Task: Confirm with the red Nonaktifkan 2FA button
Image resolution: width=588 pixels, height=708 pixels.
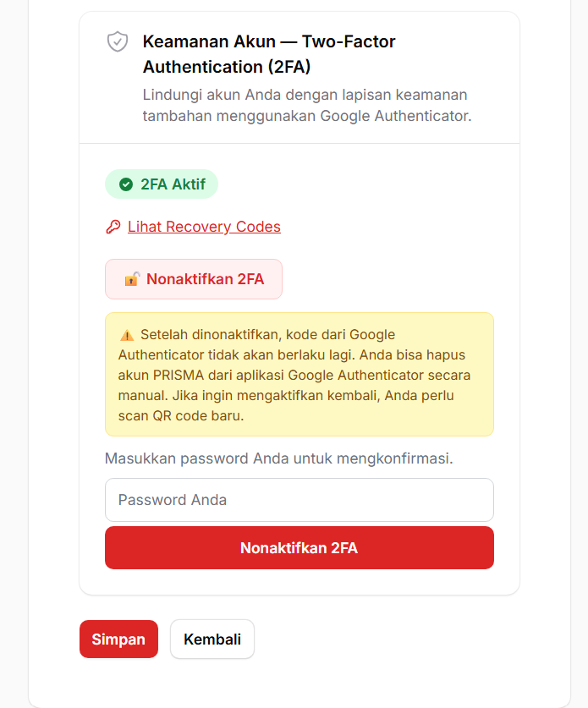Action: tap(299, 547)
